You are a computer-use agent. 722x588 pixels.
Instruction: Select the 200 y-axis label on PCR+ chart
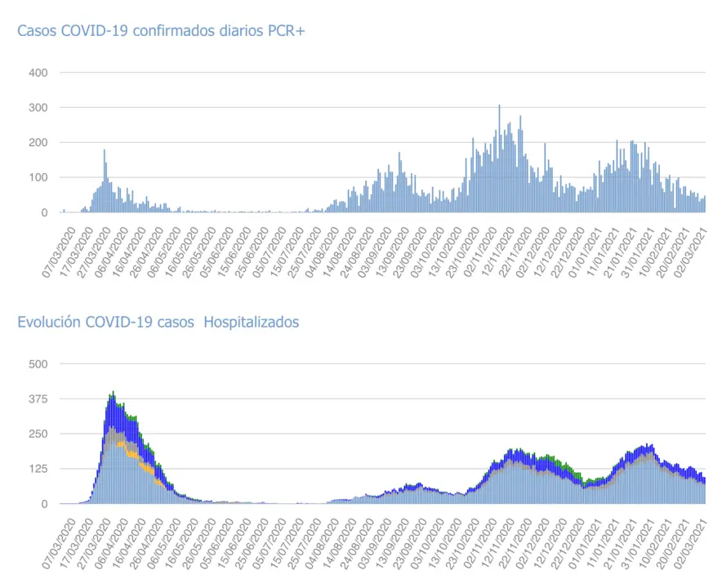click(x=39, y=143)
